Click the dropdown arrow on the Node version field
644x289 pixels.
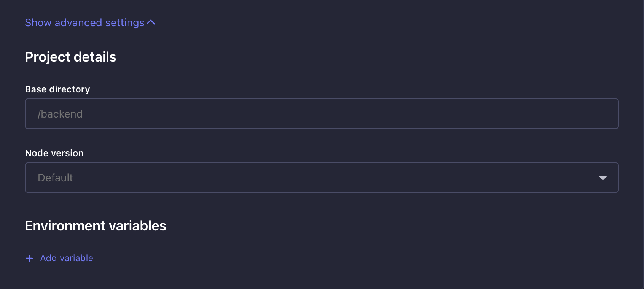[603, 178]
